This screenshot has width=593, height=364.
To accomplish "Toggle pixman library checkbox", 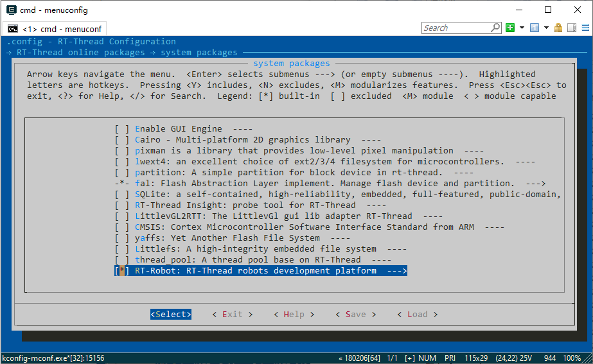I will [x=122, y=151].
